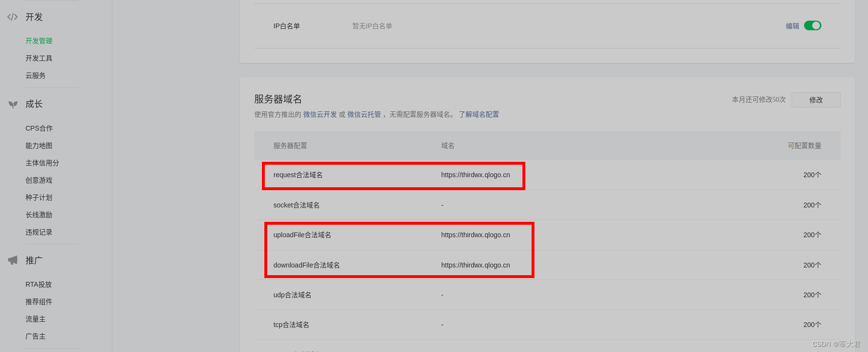868x352 pixels.
Task: Select the 成长 section heading
Action: point(34,104)
